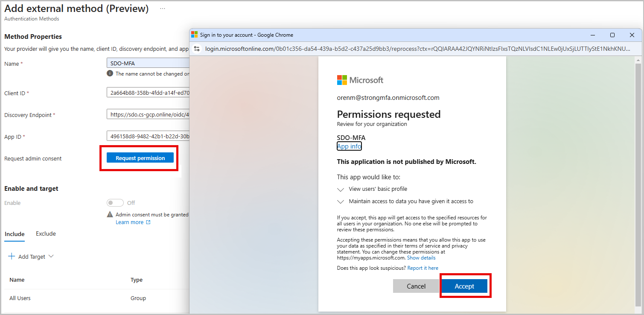Image resolution: width=644 pixels, height=315 pixels.
Task: Switch to the Exclude tab
Action: pos(46,234)
